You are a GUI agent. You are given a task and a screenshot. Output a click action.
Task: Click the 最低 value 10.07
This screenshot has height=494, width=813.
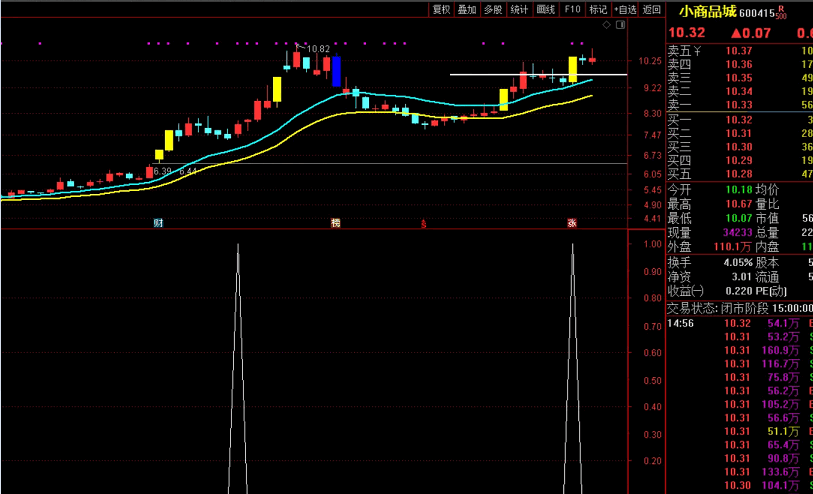[x=739, y=218]
